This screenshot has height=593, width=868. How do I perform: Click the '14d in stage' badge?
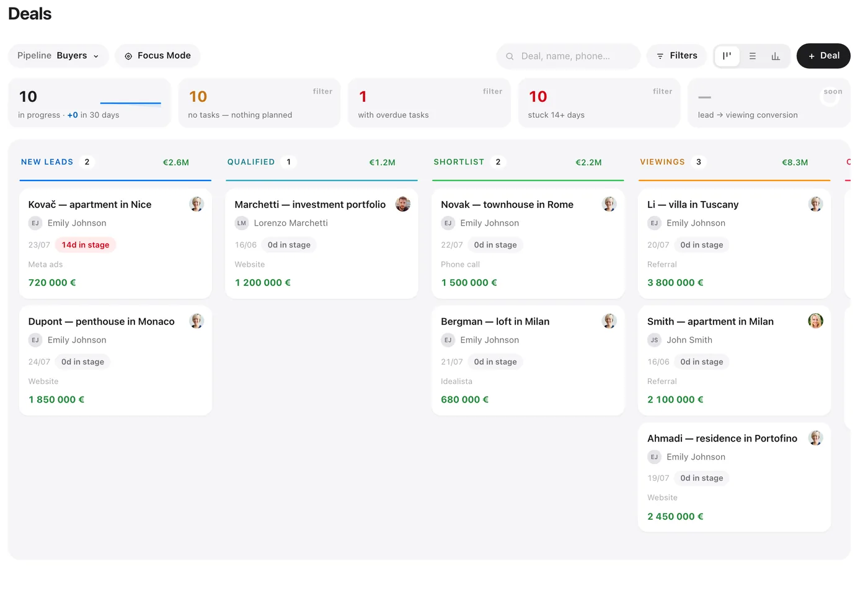click(86, 245)
